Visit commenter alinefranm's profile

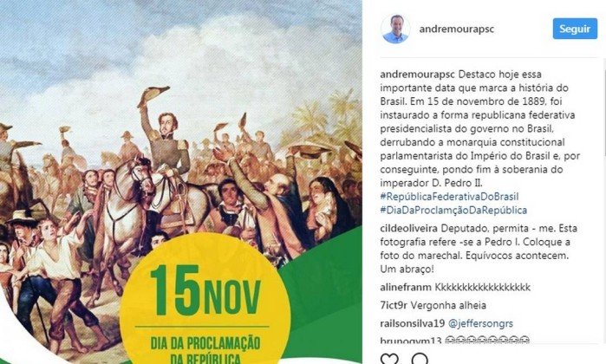tap(406, 288)
